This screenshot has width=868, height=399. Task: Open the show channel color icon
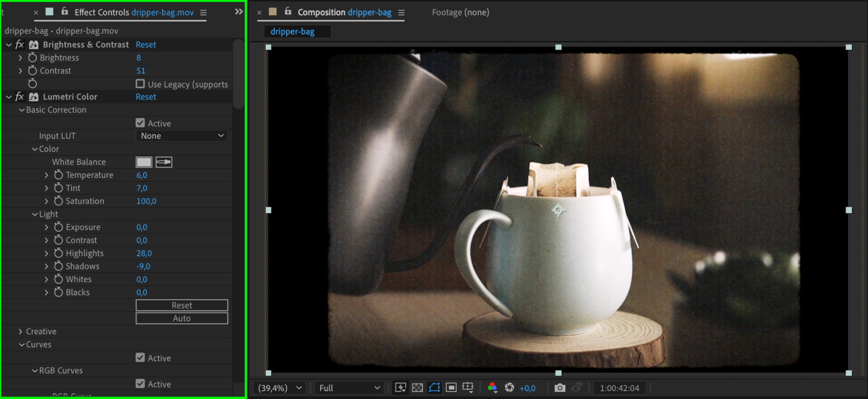click(x=492, y=388)
